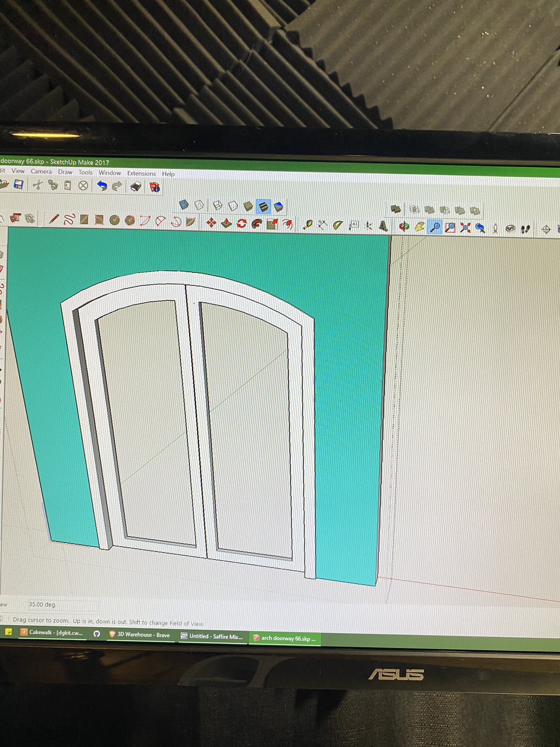The height and width of the screenshot is (747, 560).
Task: Switch to Monochrome style
Action: click(x=279, y=207)
